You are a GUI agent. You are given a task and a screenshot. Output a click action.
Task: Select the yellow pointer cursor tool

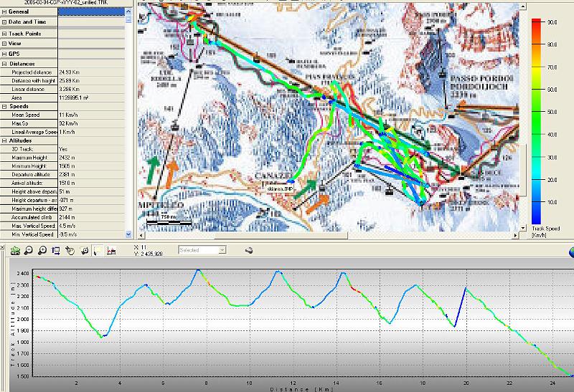[x=98, y=251]
